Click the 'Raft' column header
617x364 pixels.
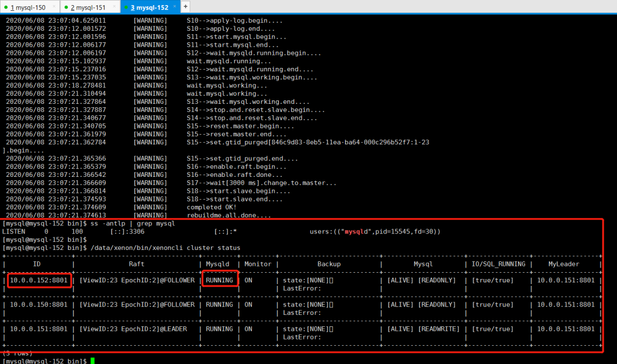(137, 264)
